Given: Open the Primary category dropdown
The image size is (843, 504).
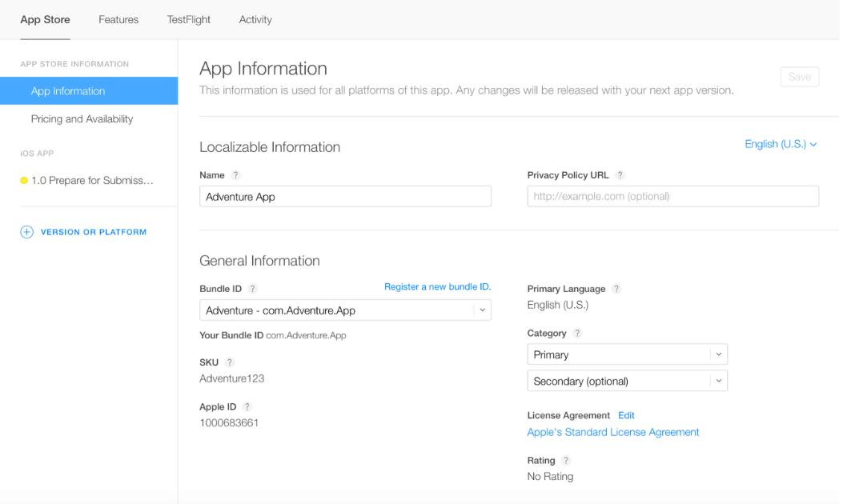Looking at the screenshot, I should (x=718, y=354).
